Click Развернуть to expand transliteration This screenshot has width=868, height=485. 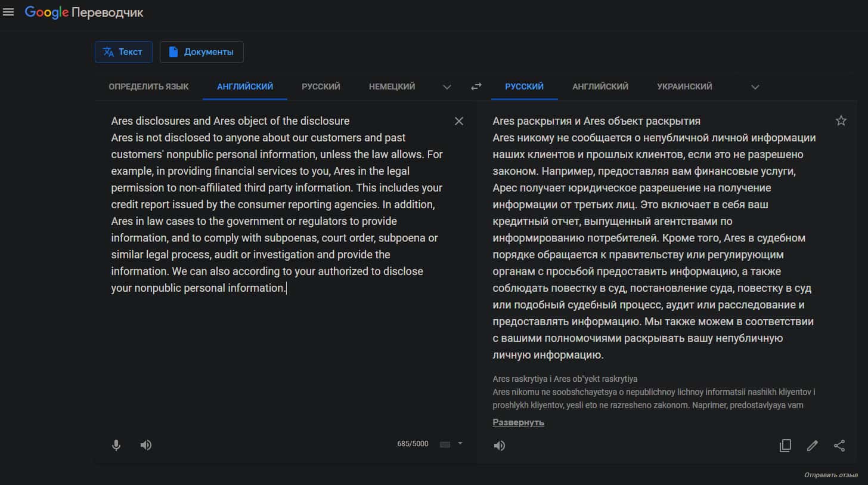coord(518,422)
